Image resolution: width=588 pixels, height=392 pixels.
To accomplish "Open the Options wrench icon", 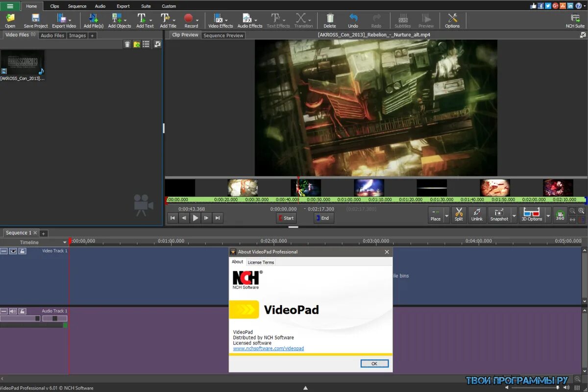I will 452,20.
